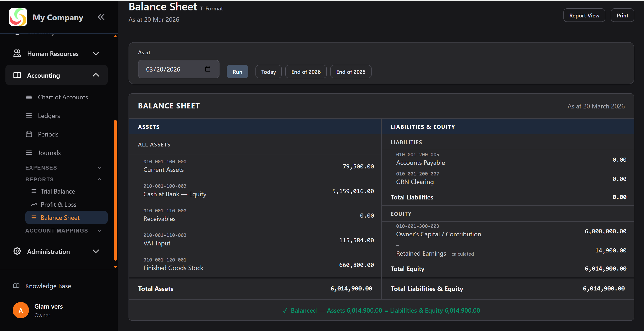Click the Knowledge Base book icon

click(16, 286)
